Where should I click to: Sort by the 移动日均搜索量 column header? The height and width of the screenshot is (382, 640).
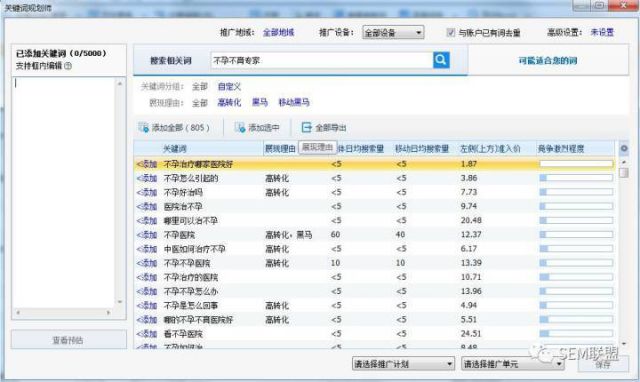pos(422,149)
